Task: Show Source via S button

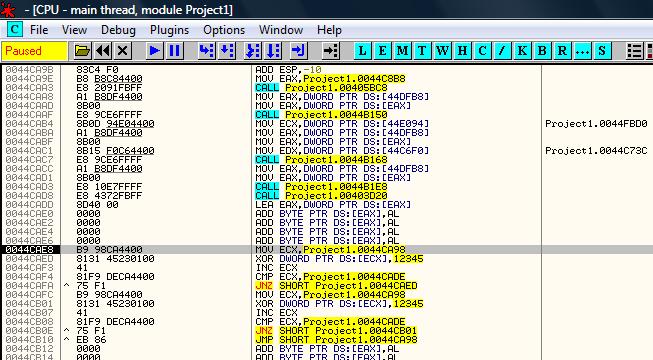Action: 602,51
